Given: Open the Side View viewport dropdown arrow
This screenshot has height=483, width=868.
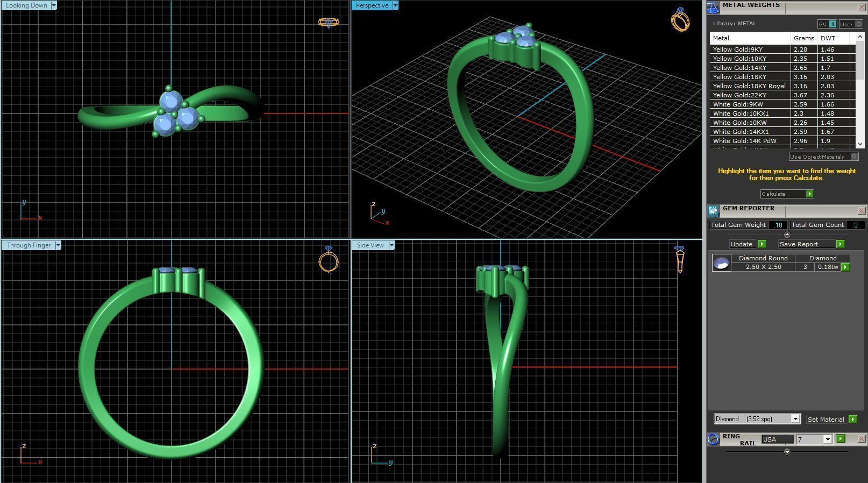Looking at the screenshot, I should tap(392, 245).
